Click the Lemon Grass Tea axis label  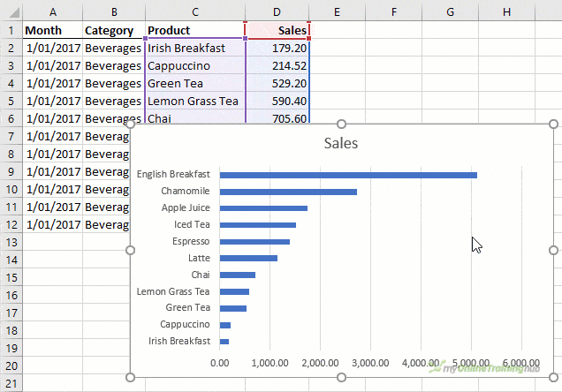point(173,291)
